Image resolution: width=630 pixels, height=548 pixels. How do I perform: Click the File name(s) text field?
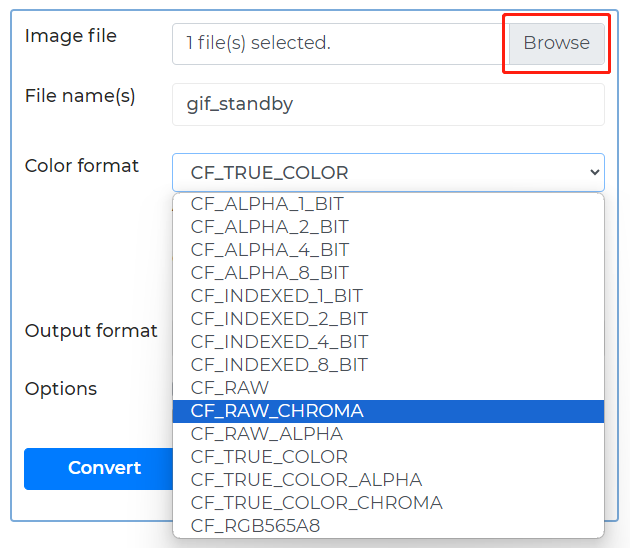[x=388, y=104]
